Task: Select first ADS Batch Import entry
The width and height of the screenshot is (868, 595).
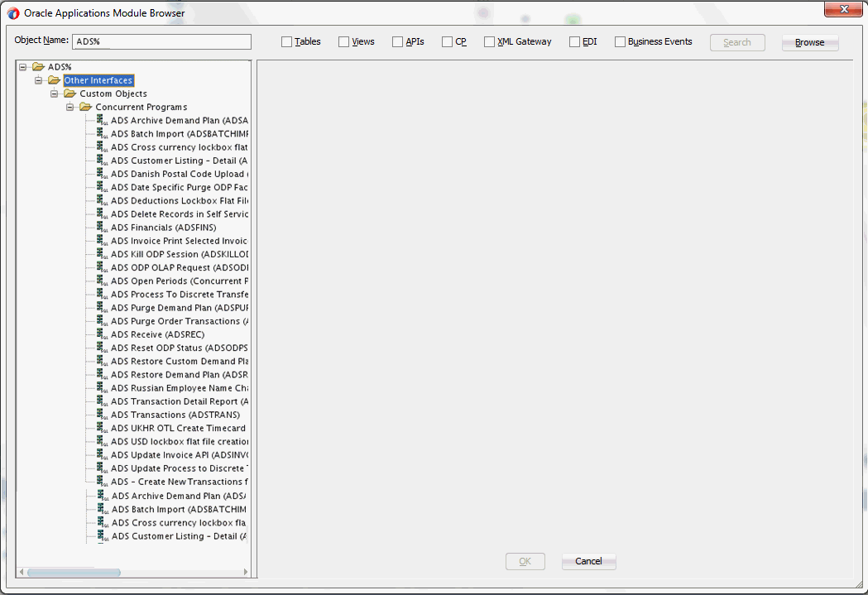Action: pos(180,133)
